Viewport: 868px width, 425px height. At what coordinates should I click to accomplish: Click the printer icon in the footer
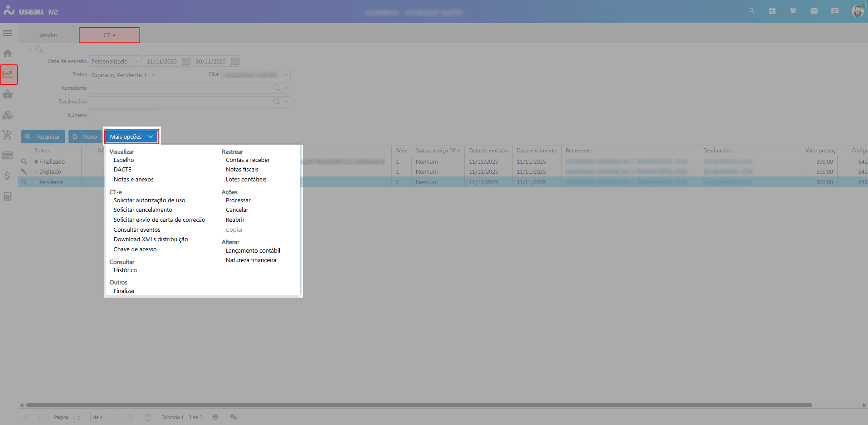(x=215, y=417)
